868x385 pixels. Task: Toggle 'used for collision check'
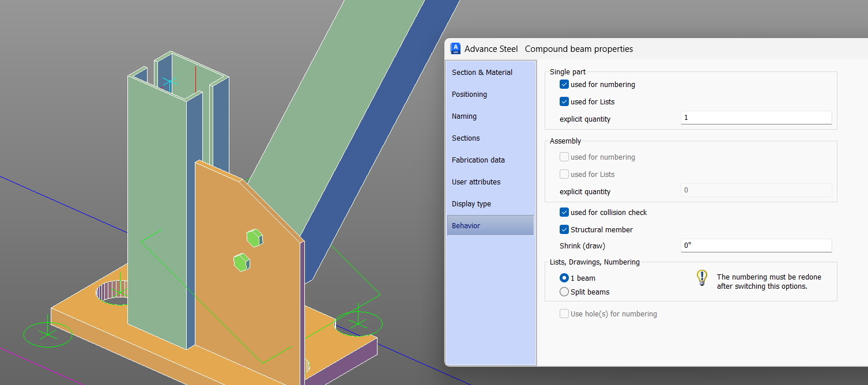[x=564, y=212]
